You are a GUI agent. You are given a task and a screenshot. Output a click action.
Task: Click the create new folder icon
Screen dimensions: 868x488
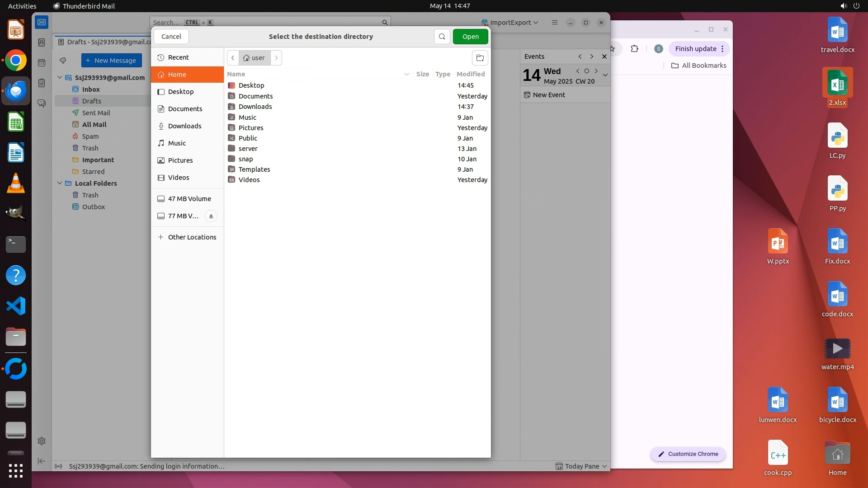(480, 58)
